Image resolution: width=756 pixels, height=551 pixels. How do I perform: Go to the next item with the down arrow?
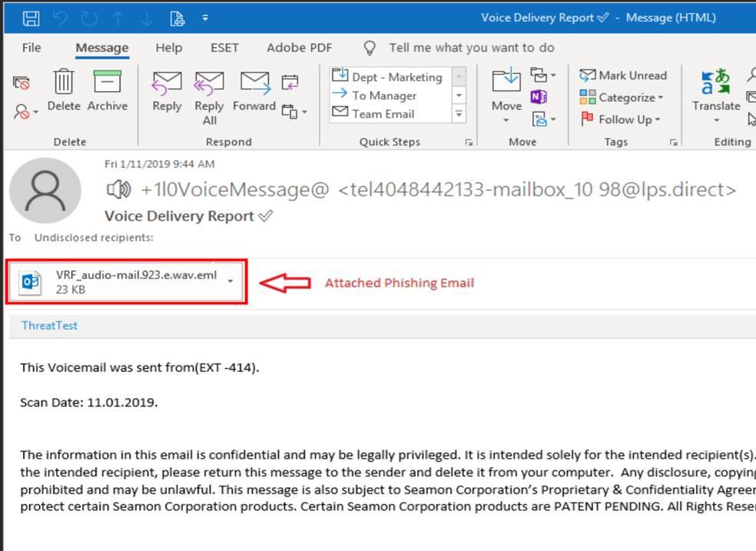pyautogui.click(x=147, y=18)
